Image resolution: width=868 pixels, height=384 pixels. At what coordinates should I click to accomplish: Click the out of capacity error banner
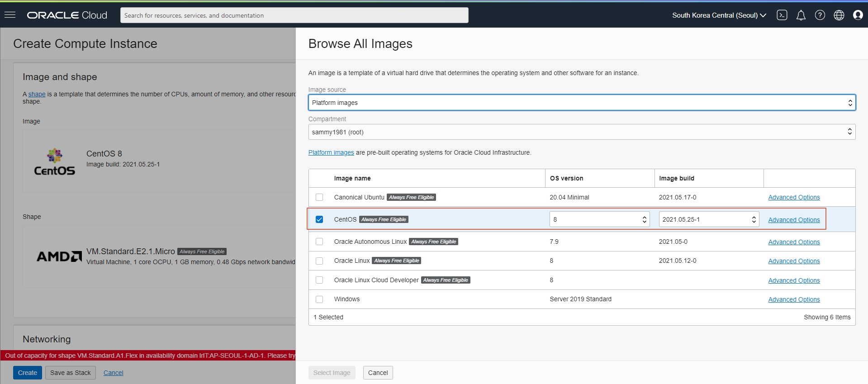tap(148, 356)
